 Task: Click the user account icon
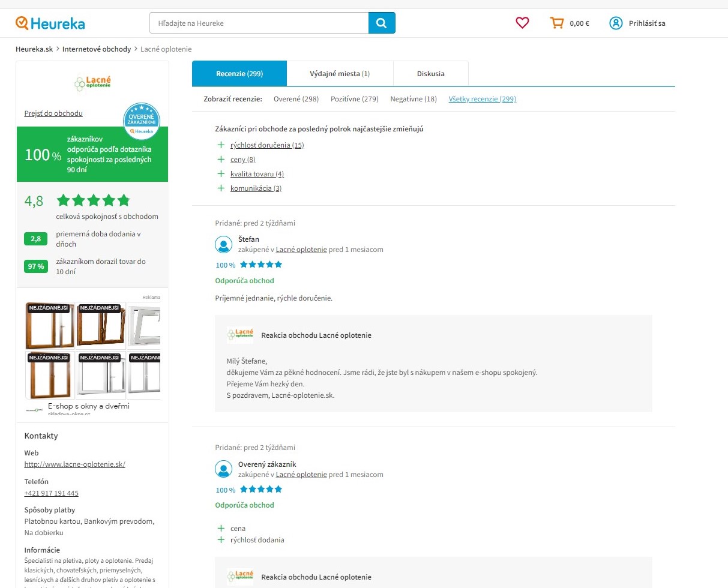point(616,23)
